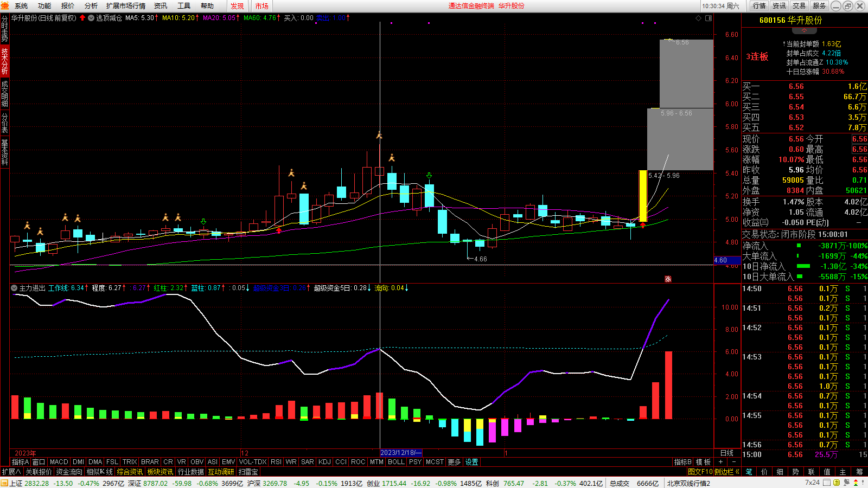Select the VOL-TDX indicator tab
Image resolution: width=868 pixels, height=488 pixels.
pos(253,462)
